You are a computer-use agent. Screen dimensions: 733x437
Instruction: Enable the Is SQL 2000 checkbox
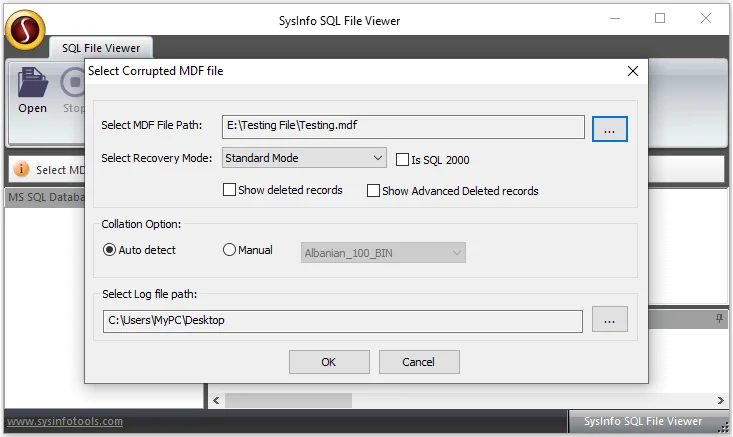(x=403, y=159)
